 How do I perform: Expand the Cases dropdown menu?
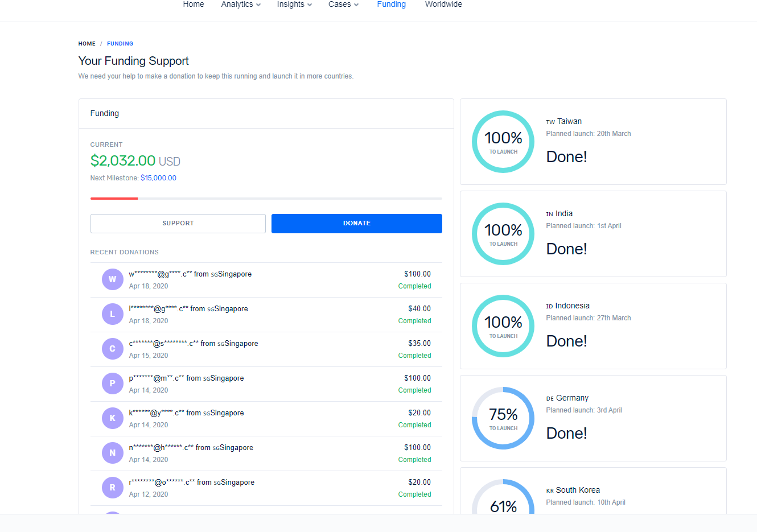tap(343, 5)
